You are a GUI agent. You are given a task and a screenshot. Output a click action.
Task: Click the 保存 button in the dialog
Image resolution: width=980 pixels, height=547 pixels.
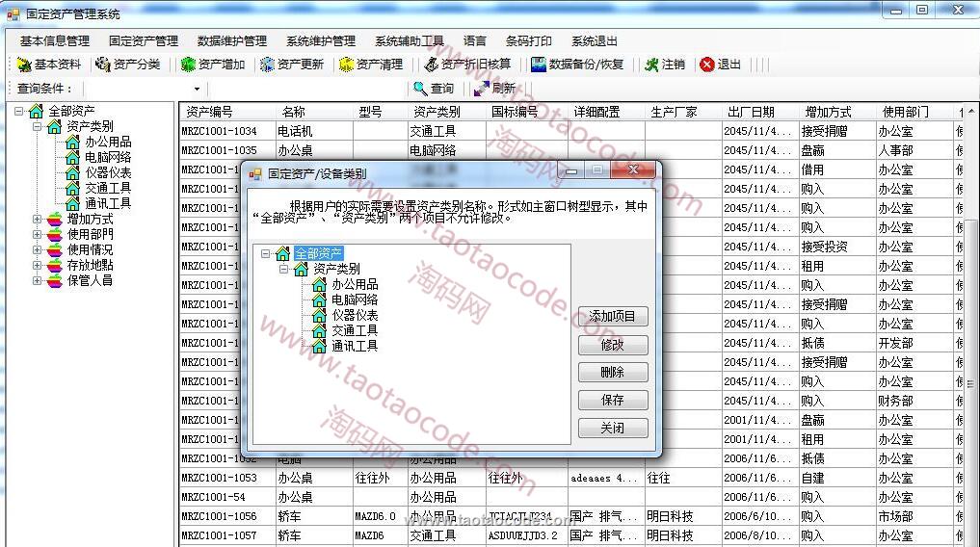coord(613,400)
